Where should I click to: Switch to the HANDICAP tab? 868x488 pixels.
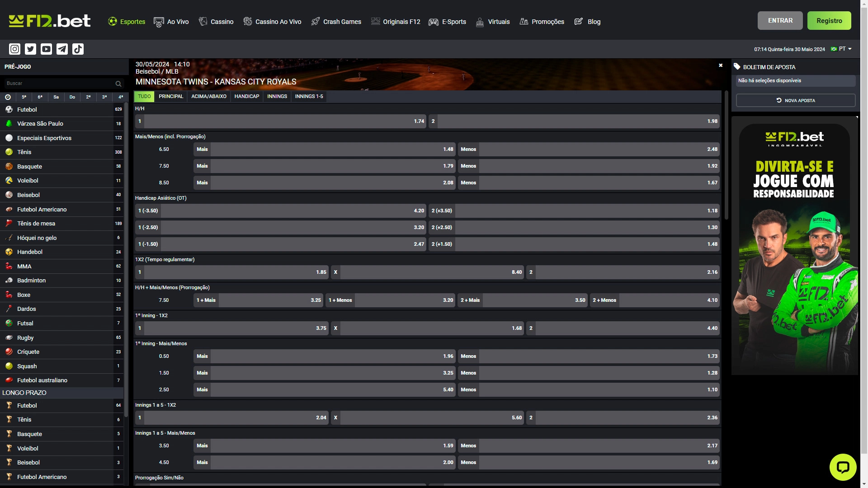click(x=246, y=96)
